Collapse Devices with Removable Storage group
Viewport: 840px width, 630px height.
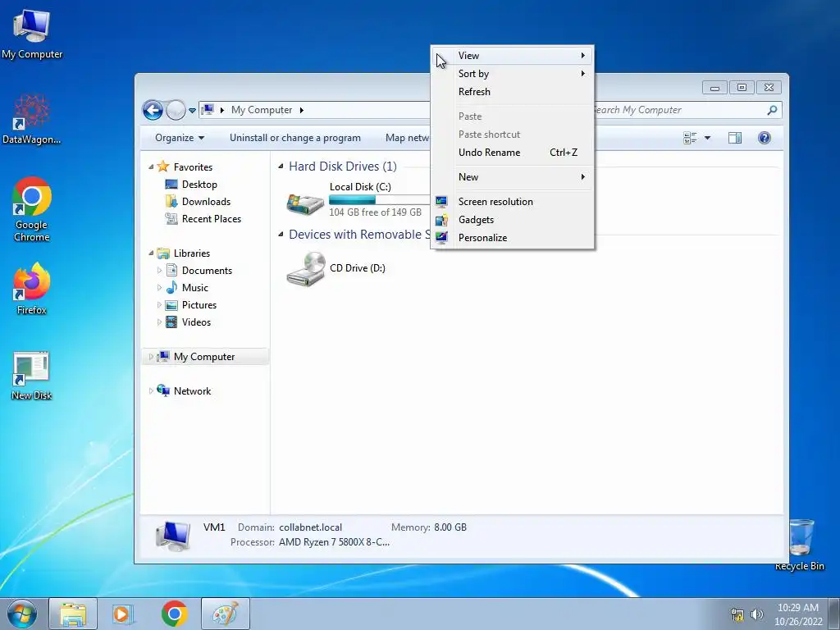[x=281, y=234]
